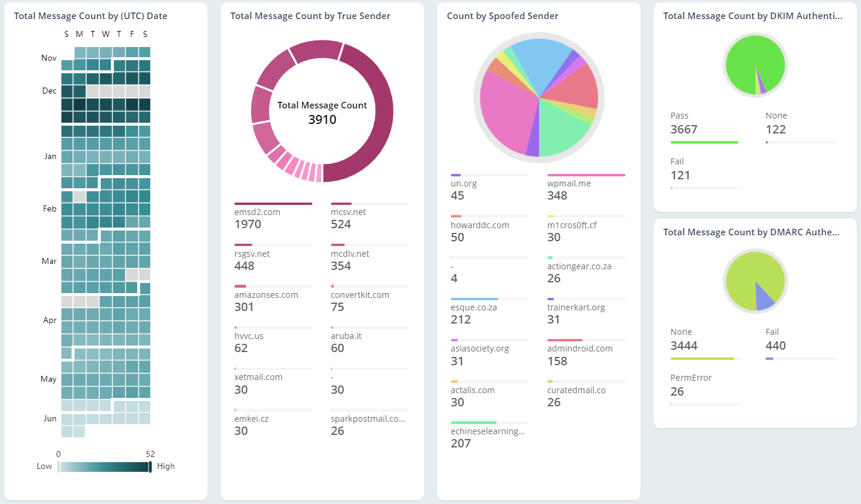Click the Count by Spoofed Sender title

(x=502, y=15)
